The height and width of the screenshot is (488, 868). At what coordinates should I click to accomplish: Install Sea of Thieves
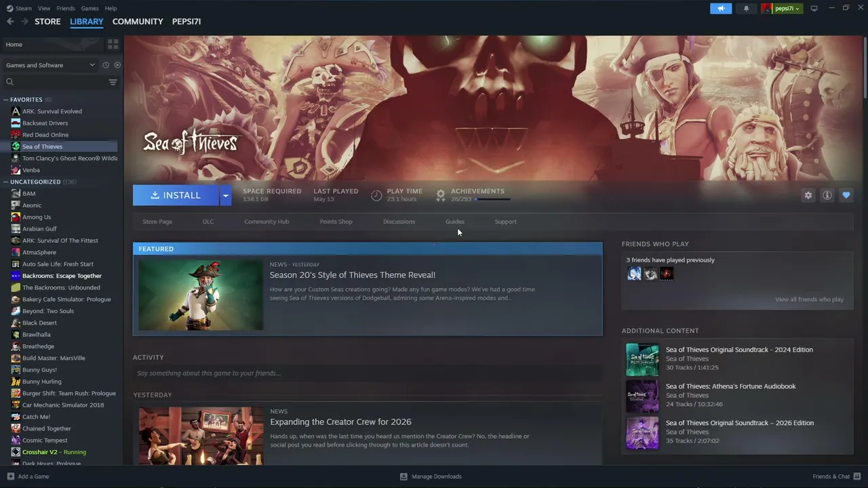(x=176, y=195)
